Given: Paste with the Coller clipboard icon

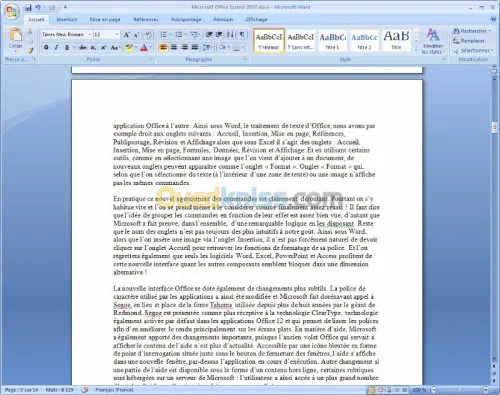Looking at the screenshot, I should 15,35.
